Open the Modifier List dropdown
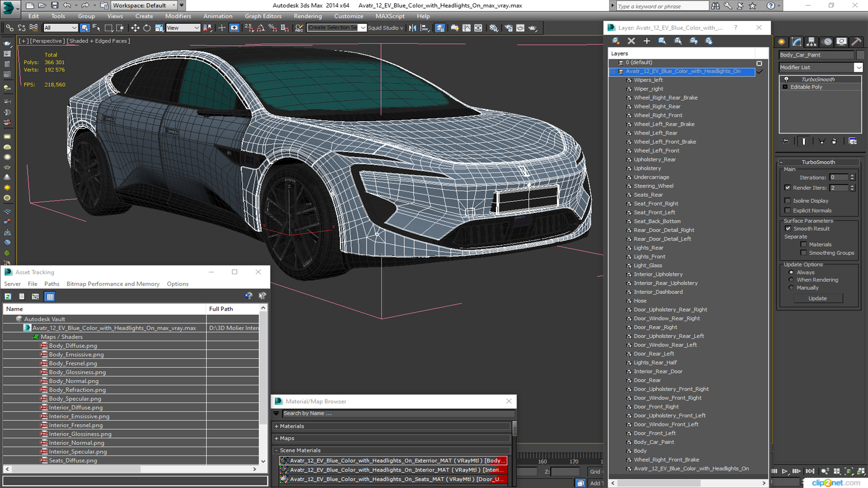 click(859, 67)
